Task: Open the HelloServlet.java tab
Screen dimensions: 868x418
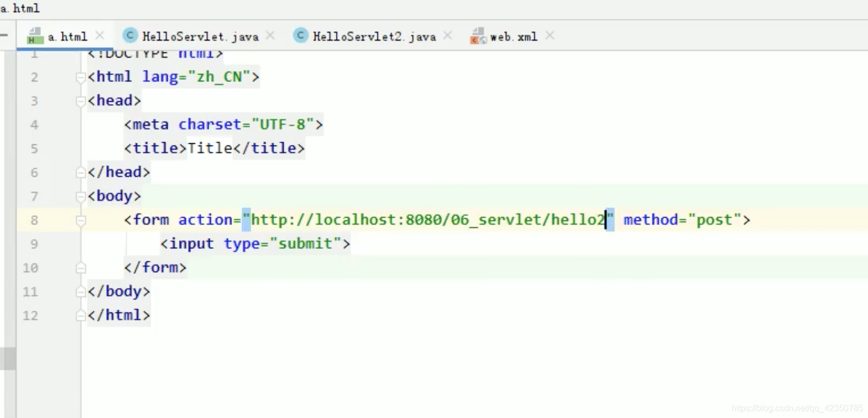Action: 200,37
